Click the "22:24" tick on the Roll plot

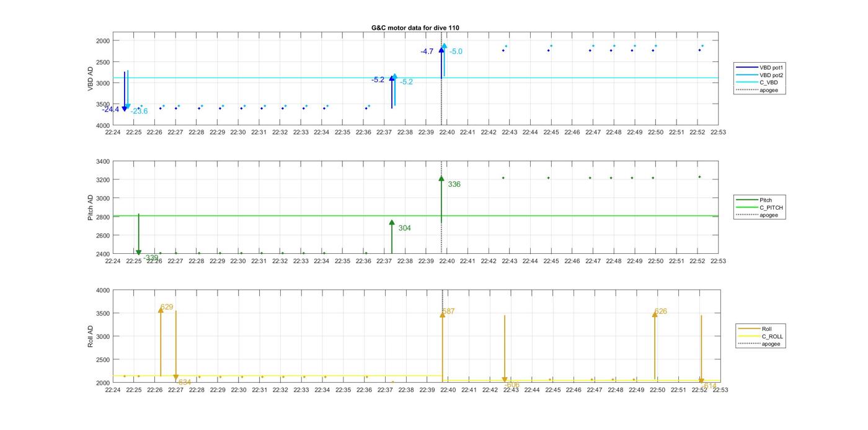tap(113, 390)
